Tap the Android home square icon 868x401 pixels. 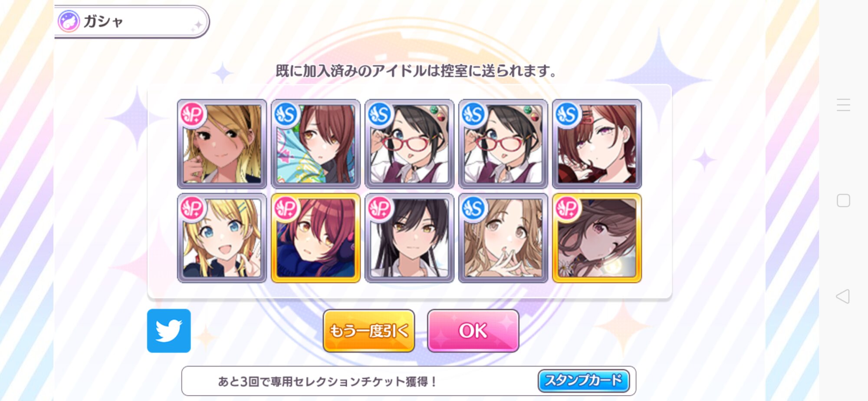coord(843,200)
